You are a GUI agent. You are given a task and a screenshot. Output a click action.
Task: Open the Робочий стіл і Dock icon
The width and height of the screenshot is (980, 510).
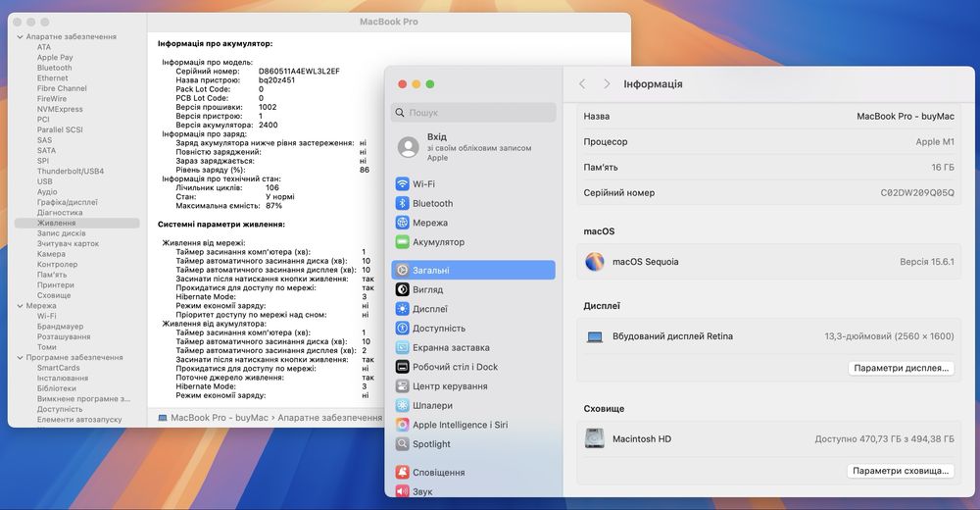[x=403, y=368]
